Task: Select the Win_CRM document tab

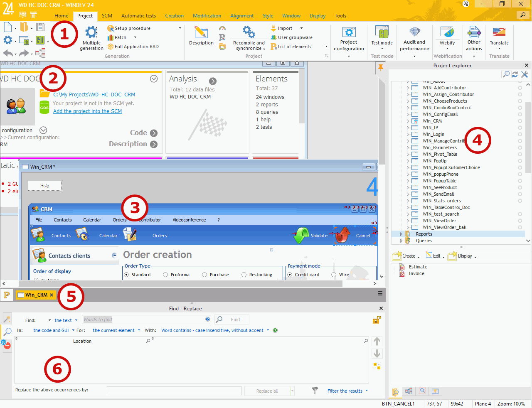Action: click(36, 295)
